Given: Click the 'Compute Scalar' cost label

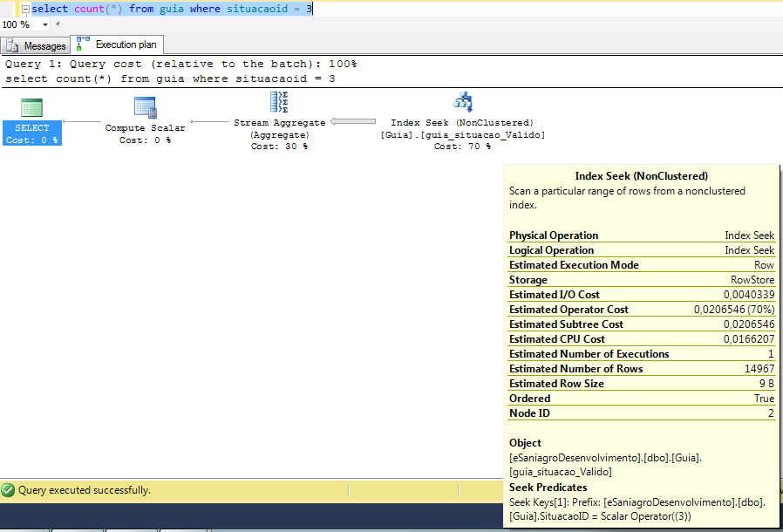Looking at the screenshot, I should coord(145,134).
